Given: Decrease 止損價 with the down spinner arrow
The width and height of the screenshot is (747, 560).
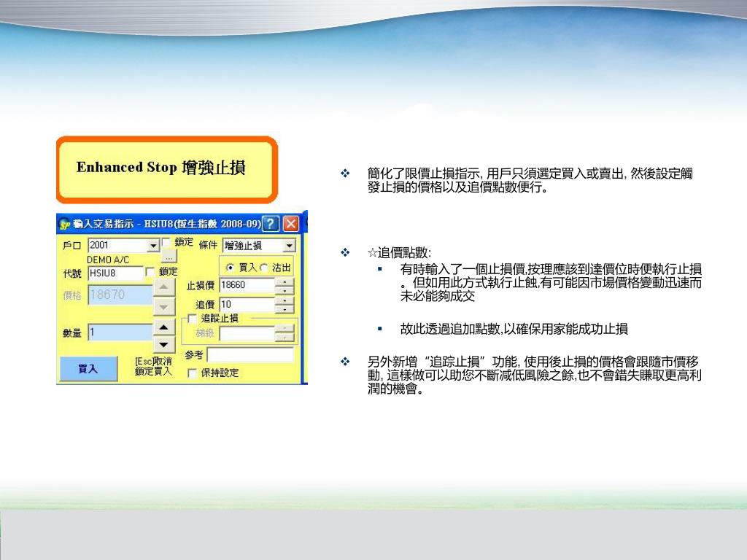Looking at the screenshot, I should coord(285,289).
